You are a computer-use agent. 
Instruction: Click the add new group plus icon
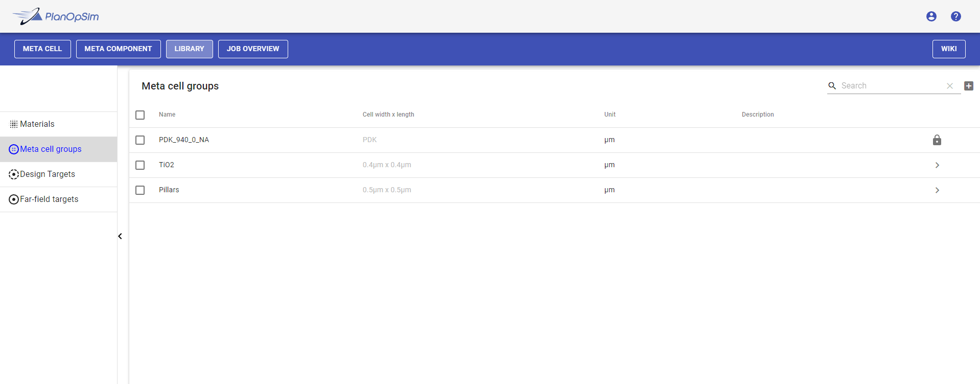click(x=968, y=86)
